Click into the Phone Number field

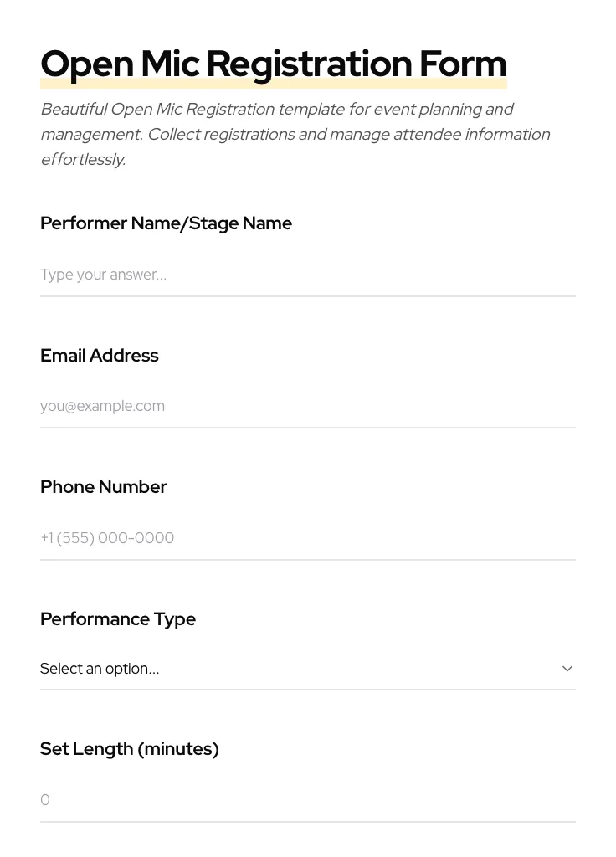point(307,538)
